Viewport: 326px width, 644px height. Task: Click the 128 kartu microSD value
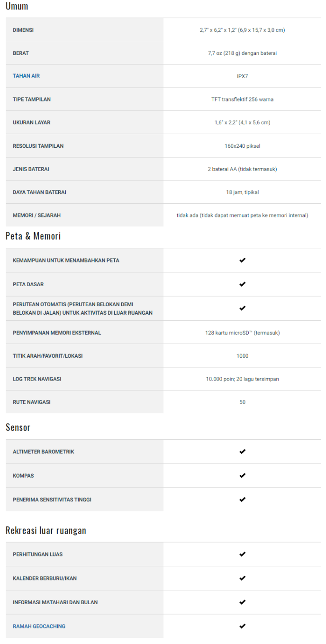[x=242, y=333]
